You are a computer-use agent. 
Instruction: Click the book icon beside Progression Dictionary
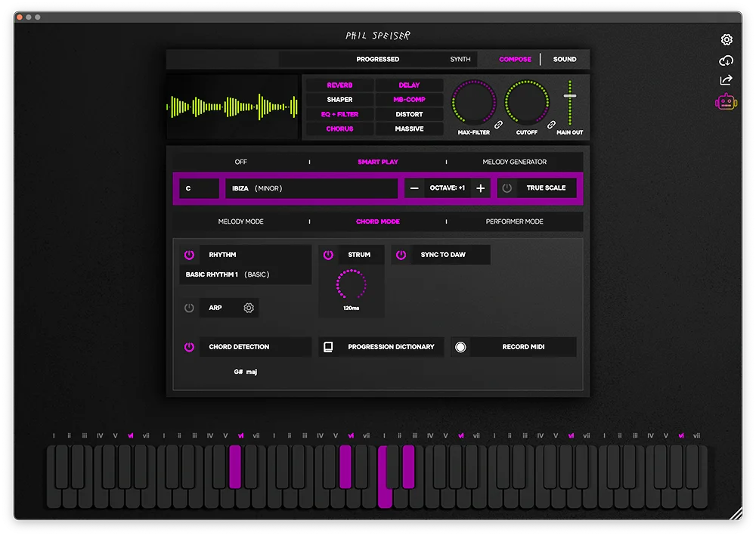pos(328,346)
